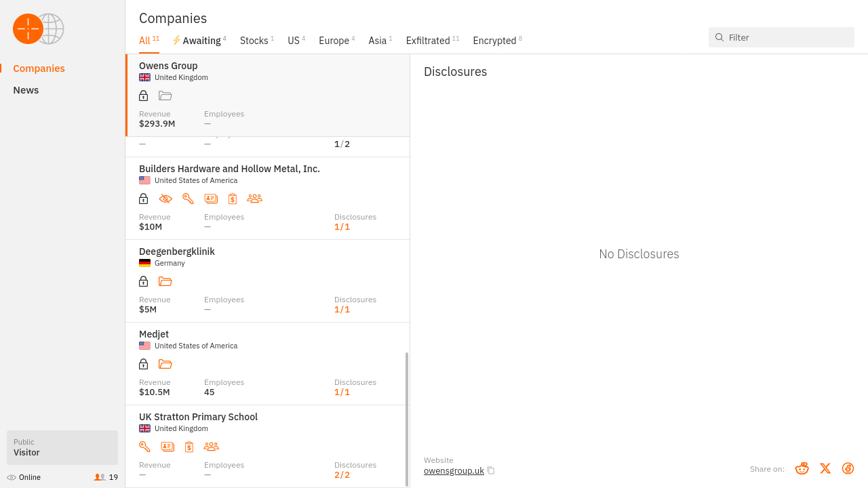
Task: Share on Facebook
Action: (x=848, y=468)
